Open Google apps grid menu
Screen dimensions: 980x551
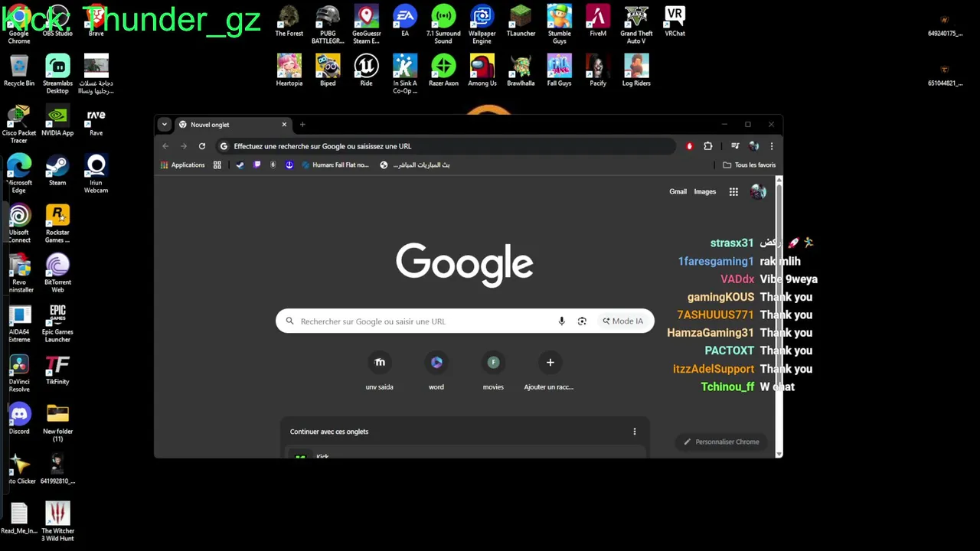733,192
